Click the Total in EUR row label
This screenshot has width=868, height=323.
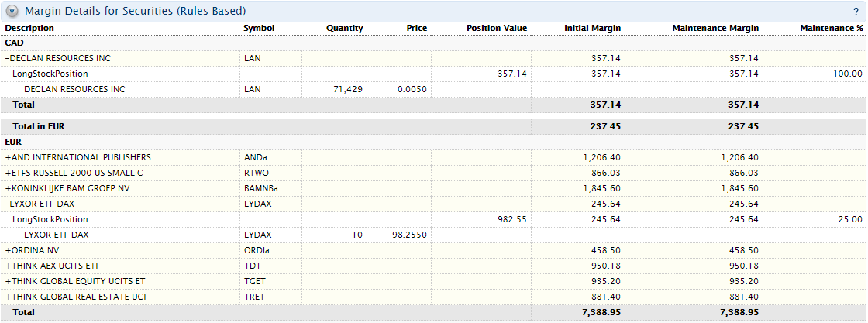[39, 127]
